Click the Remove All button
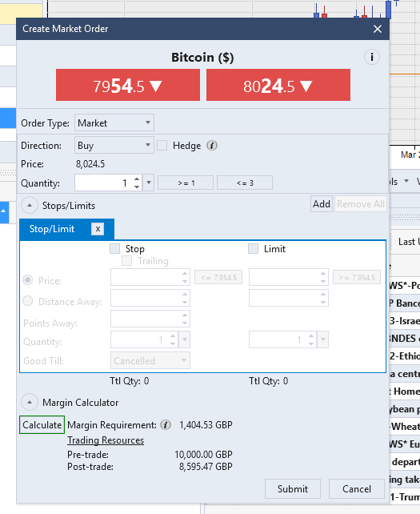This screenshot has height=514, width=420. 360,204
